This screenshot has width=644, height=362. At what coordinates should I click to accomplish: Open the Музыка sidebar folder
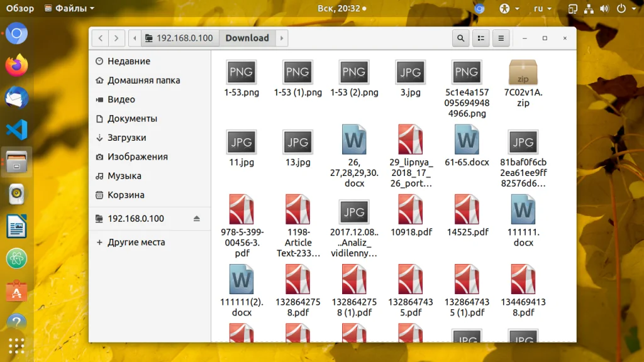150,176
